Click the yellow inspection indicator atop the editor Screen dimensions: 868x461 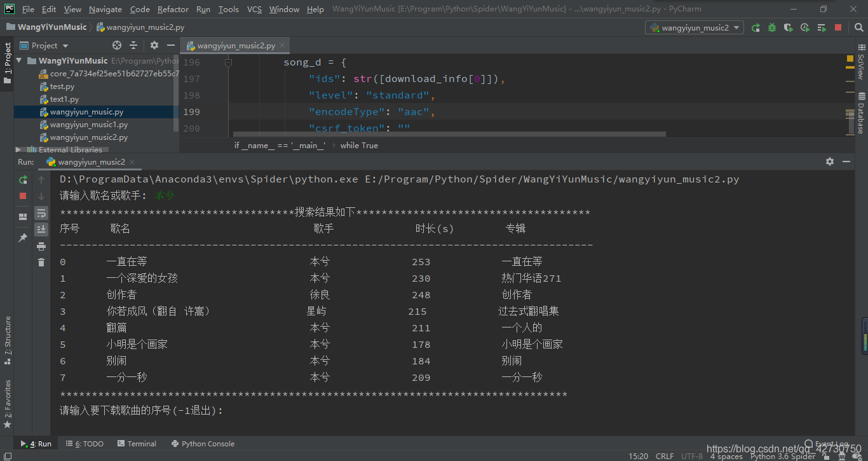pyautogui.click(x=850, y=58)
